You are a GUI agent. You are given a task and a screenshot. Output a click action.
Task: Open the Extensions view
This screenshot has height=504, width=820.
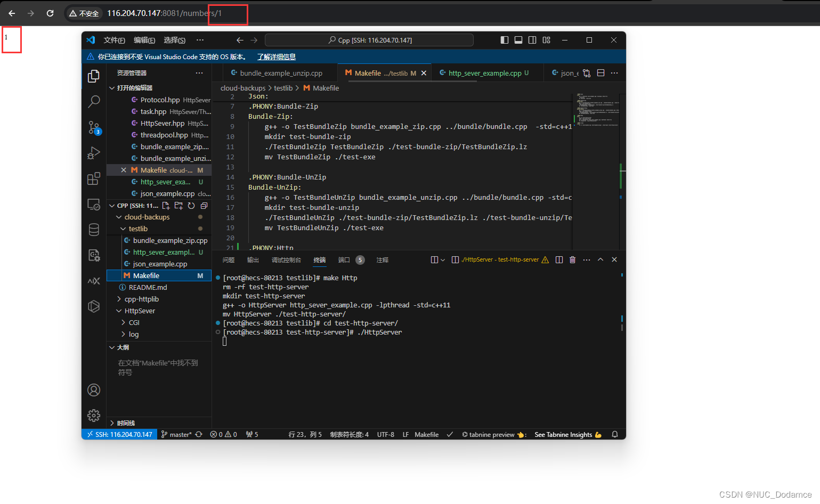tap(94, 178)
